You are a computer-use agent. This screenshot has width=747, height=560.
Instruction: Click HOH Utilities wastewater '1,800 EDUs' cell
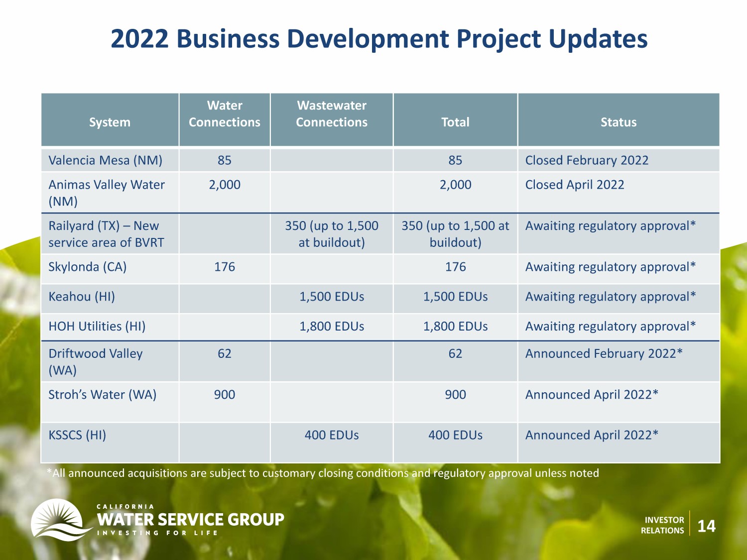[x=332, y=327]
